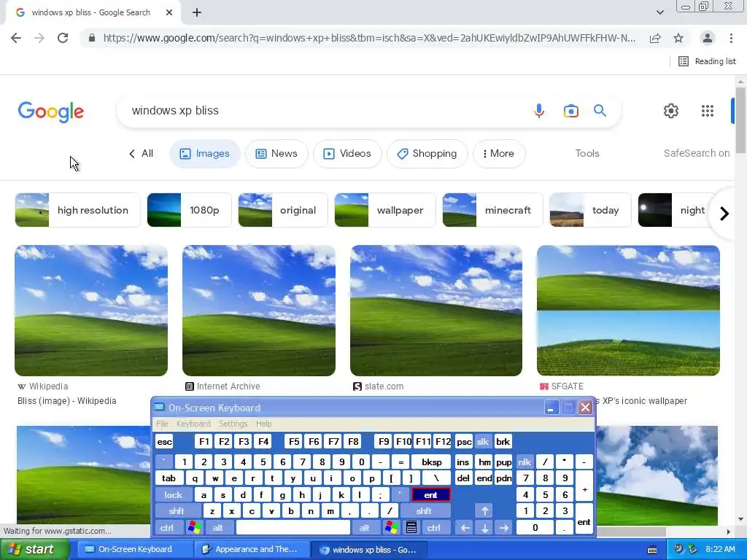Toggle the slk scroll lock key
Image resolution: width=747 pixels, height=560 pixels.
pyautogui.click(x=483, y=442)
